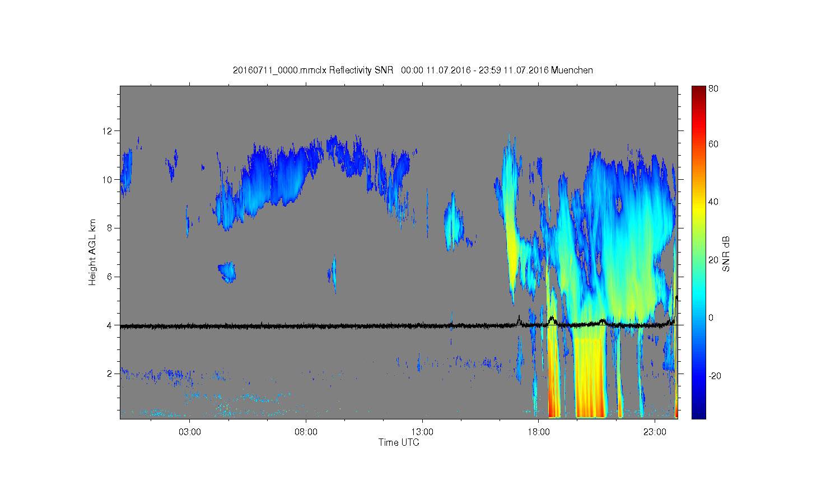The height and width of the screenshot is (504, 840).
Task: Click the height tick label 8
Action: coord(110,228)
